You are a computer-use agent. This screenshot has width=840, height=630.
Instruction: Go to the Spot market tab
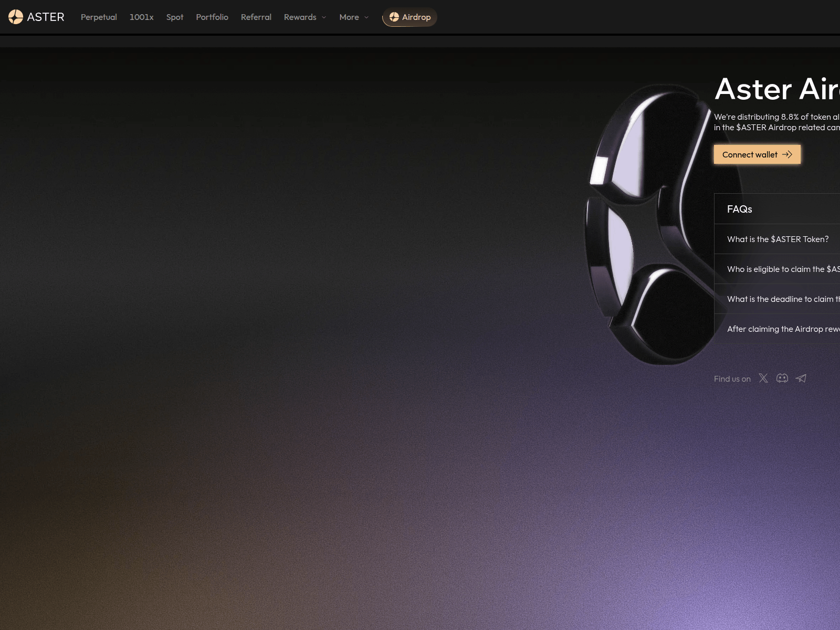175,17
